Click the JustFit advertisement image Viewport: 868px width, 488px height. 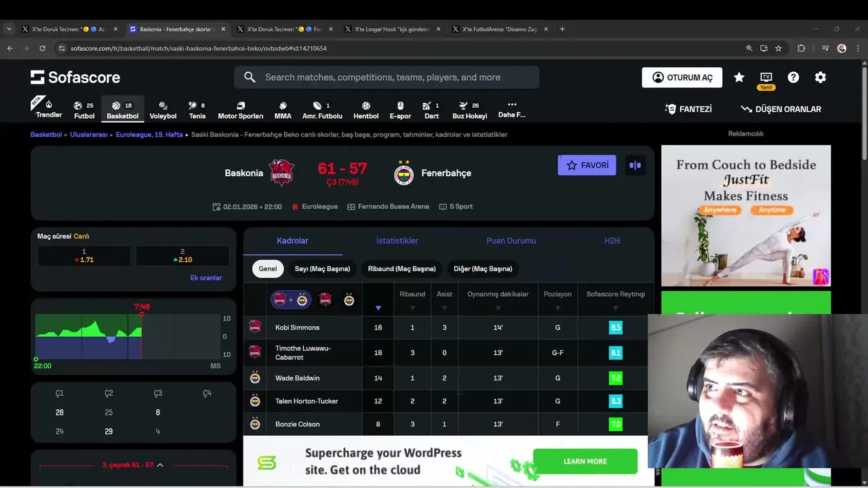tap(746, 216)
